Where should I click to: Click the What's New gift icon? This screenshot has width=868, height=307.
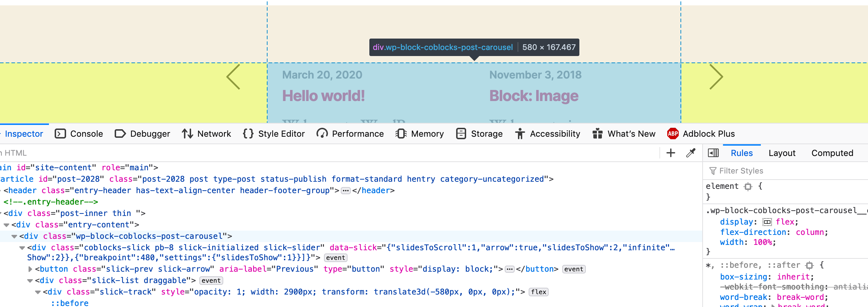[598, 134]
